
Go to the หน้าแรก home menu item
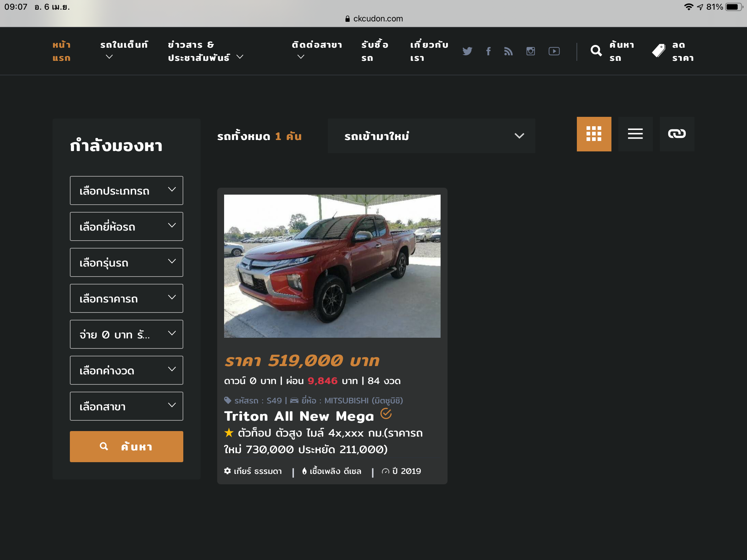point(62,51)
